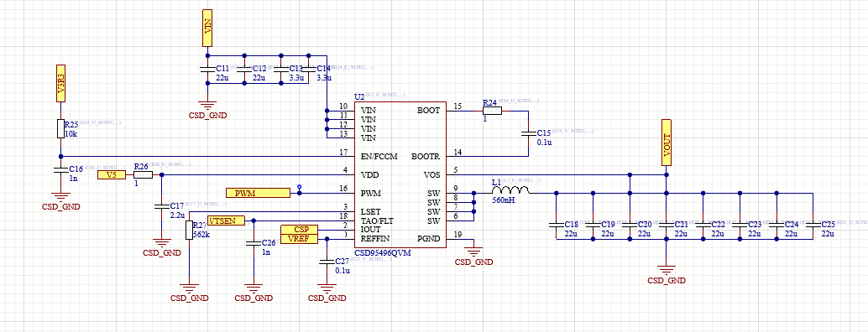Select the ground symbol below output capacitors
Viewport: 868px width, 332px height.
pos(667,270)
